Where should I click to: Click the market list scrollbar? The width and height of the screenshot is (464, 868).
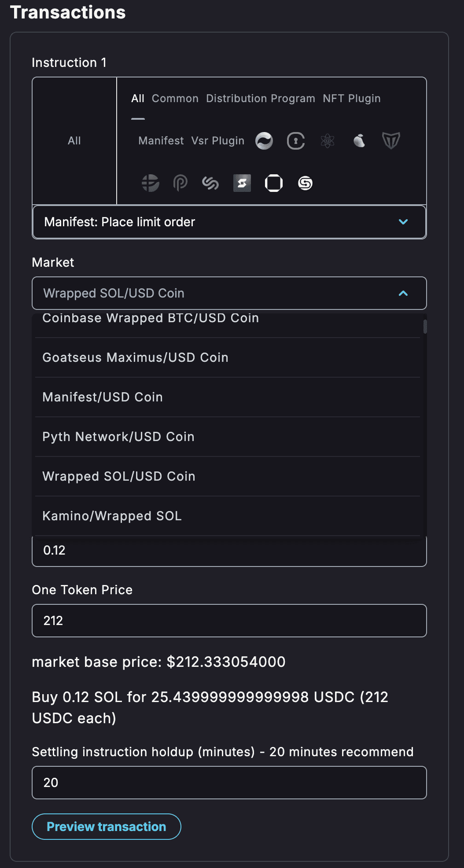pyautogui.click(x=425, y=327)
